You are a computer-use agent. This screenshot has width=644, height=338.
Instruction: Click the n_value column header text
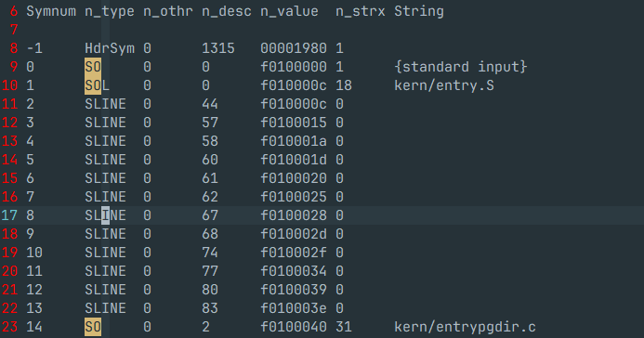point(289,11)
